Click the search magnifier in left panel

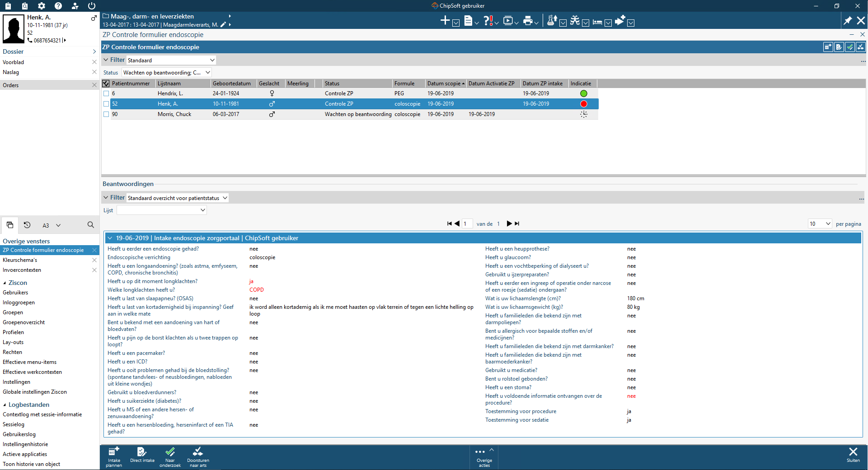pos(91,225)
